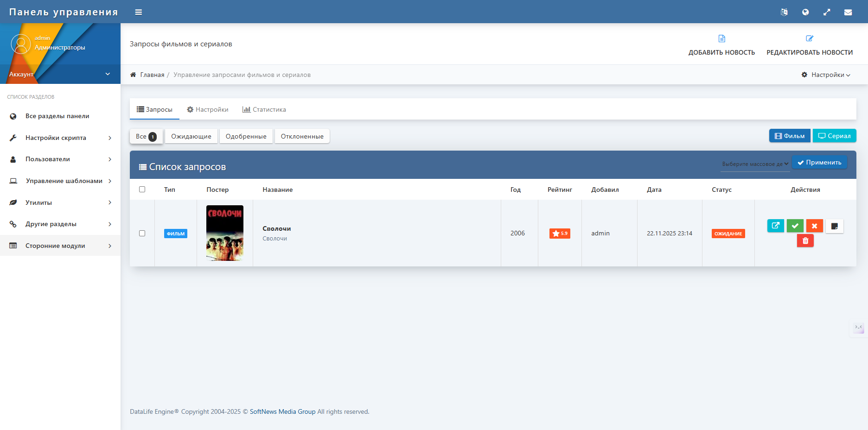
Task: Delete request using red trash button
Action: pyautogui.click(x=805, y=240)
